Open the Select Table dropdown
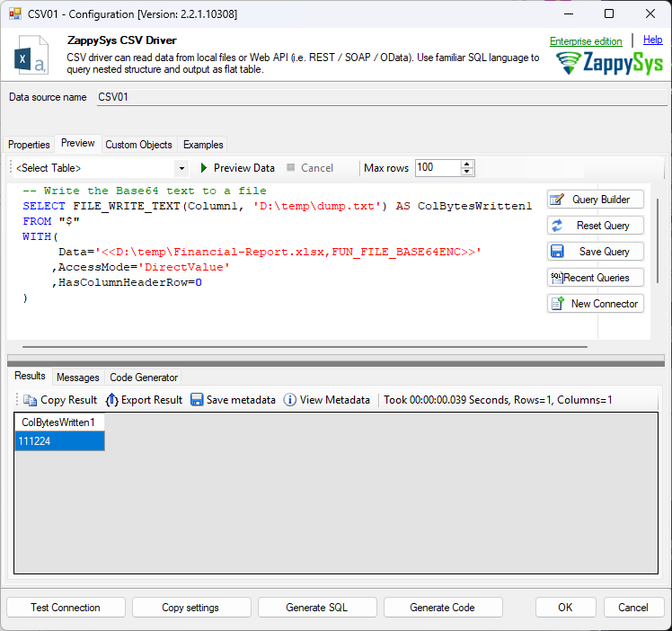The height and width of the screenshot is (631, 672). click(181, 168)
